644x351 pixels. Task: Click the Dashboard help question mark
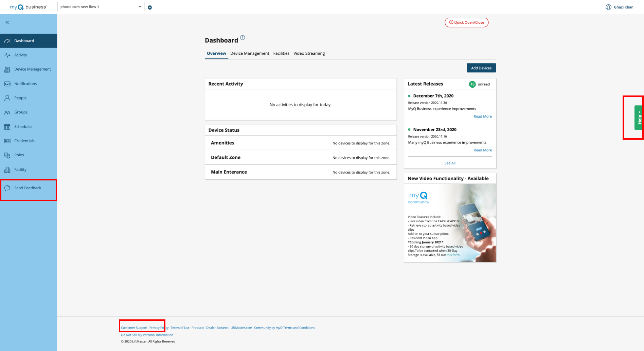click(243, 37)
